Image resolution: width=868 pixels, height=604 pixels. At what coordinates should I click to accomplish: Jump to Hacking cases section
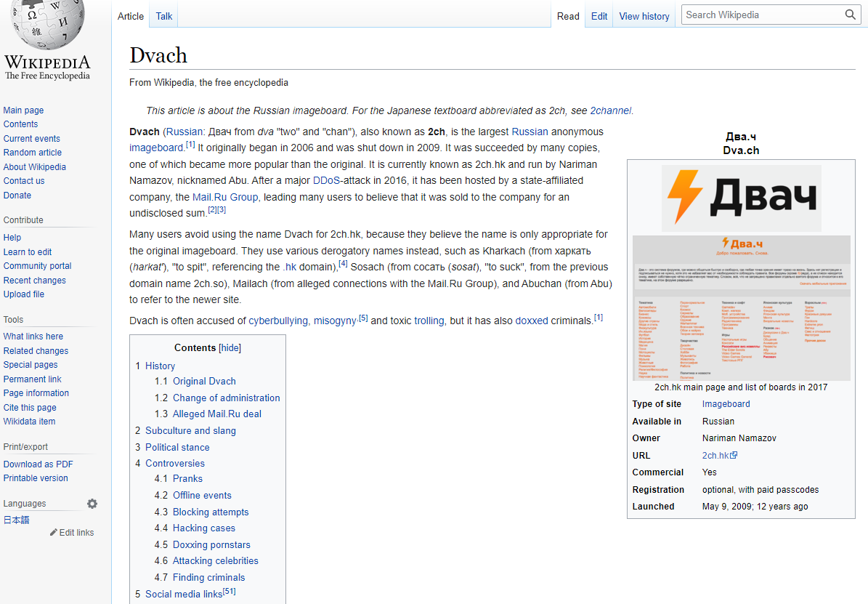coord(203,528)
